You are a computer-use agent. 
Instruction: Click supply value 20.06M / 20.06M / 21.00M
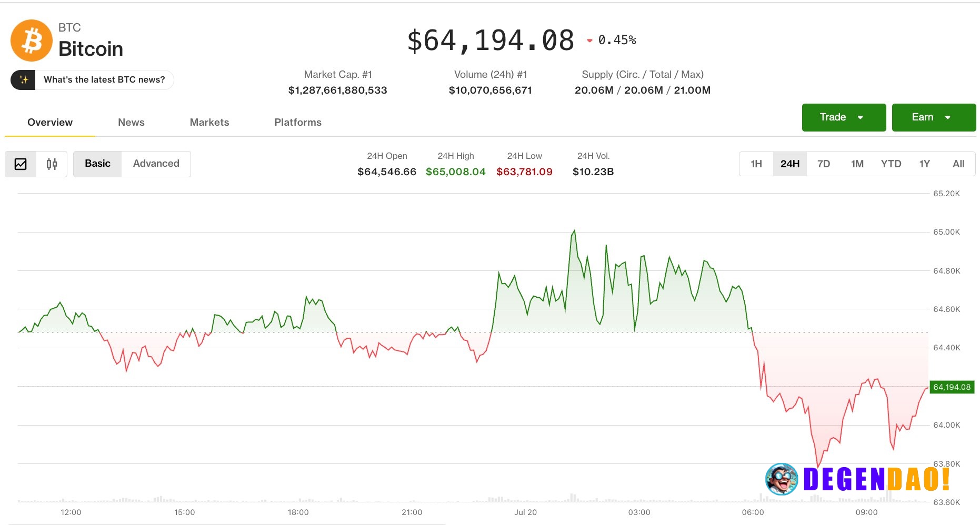(x=643, y=90)
